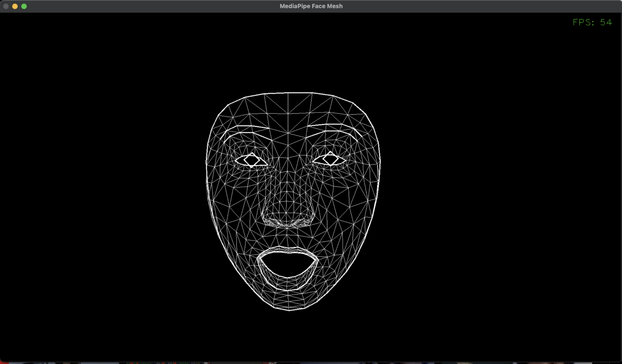Click the left eye contour on the face mesh
622x364 pixels.
click(x=251, y=160)
